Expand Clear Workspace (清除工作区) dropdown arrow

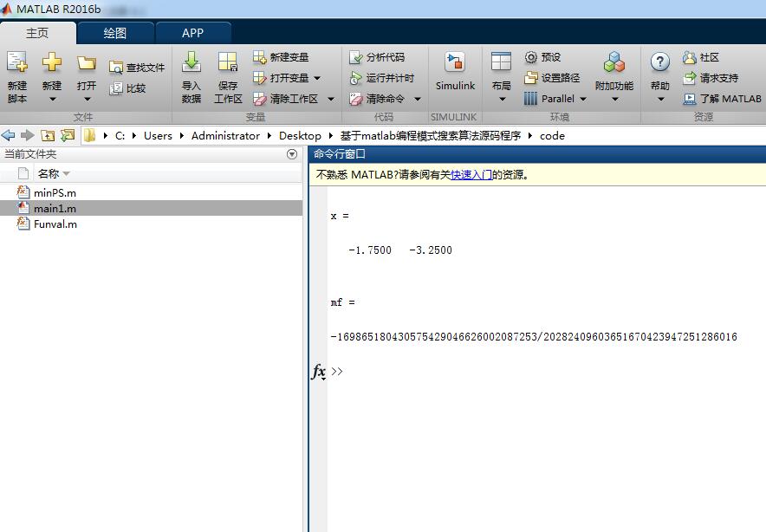pyautogui.click(x=331, y=99)
